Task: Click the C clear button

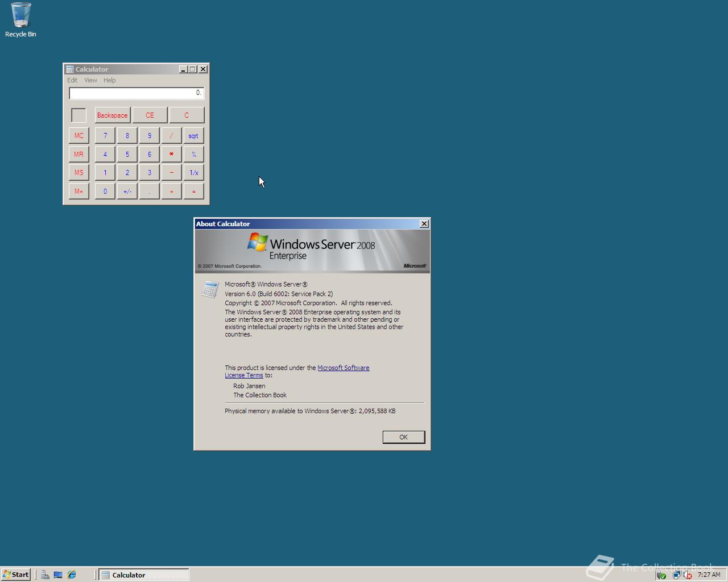Action: coord(187,115)
